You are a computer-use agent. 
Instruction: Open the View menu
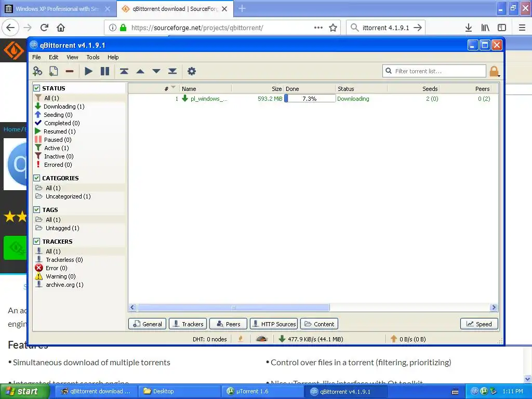[x=72, y=57]
